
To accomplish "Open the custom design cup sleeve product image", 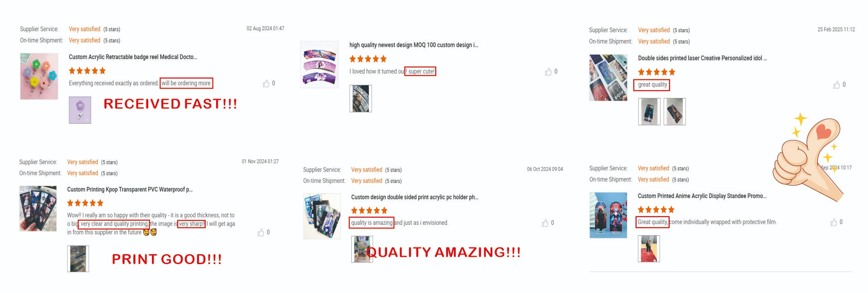I will point(320,65).
